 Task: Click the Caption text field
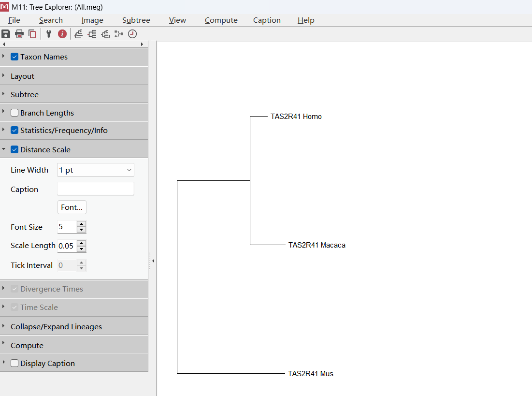tap(96, 189)
